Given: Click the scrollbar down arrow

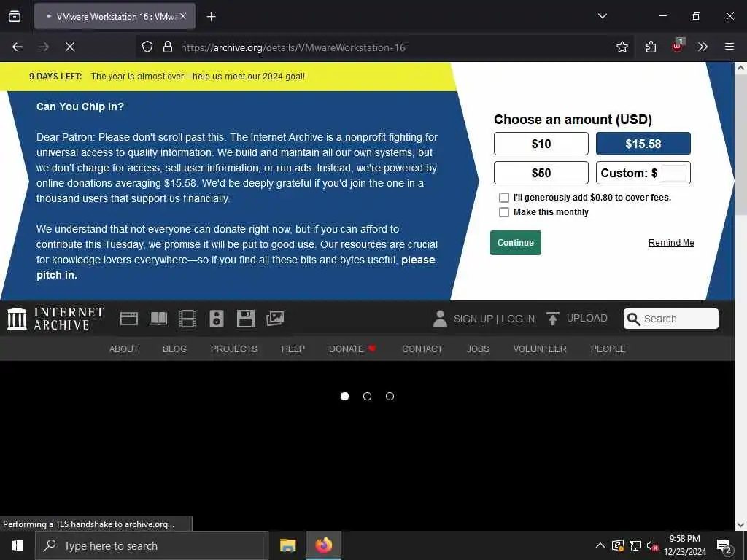Looking at the screenshot, I should click(x=740, y=525).
